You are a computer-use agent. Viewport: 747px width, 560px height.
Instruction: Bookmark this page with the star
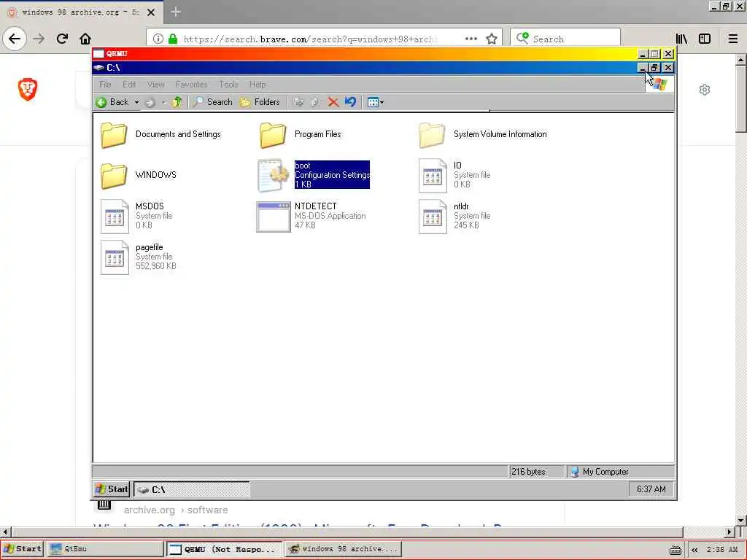[x=492, y=39]
